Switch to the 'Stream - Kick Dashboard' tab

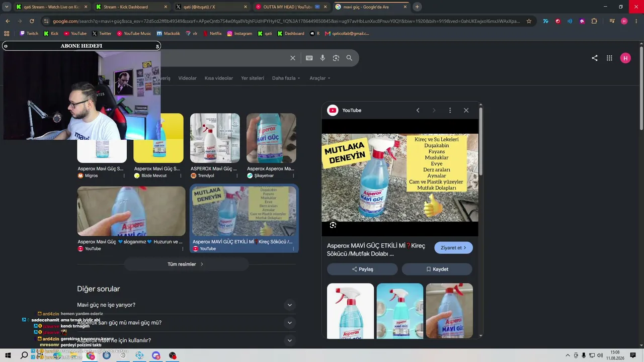[132, 7]
